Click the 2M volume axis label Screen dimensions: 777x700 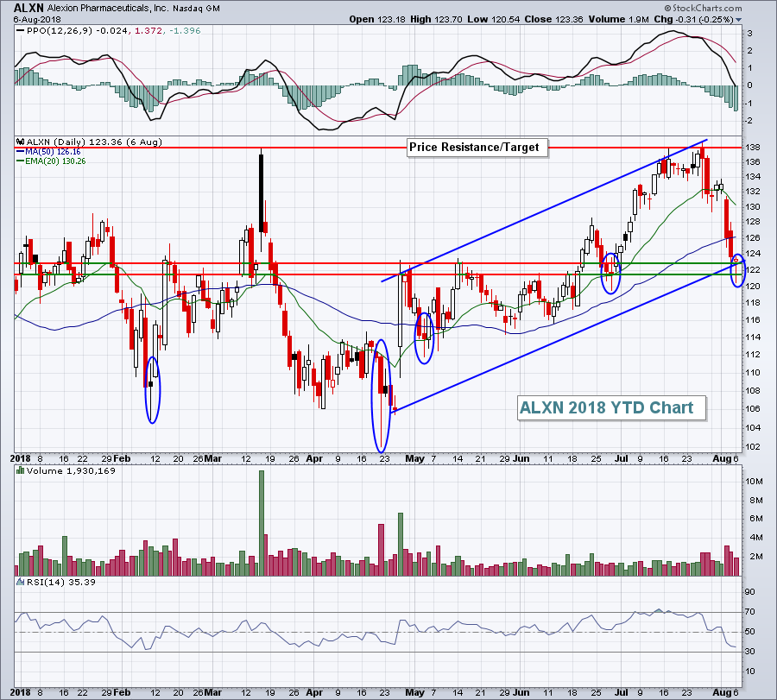point(755,557)
